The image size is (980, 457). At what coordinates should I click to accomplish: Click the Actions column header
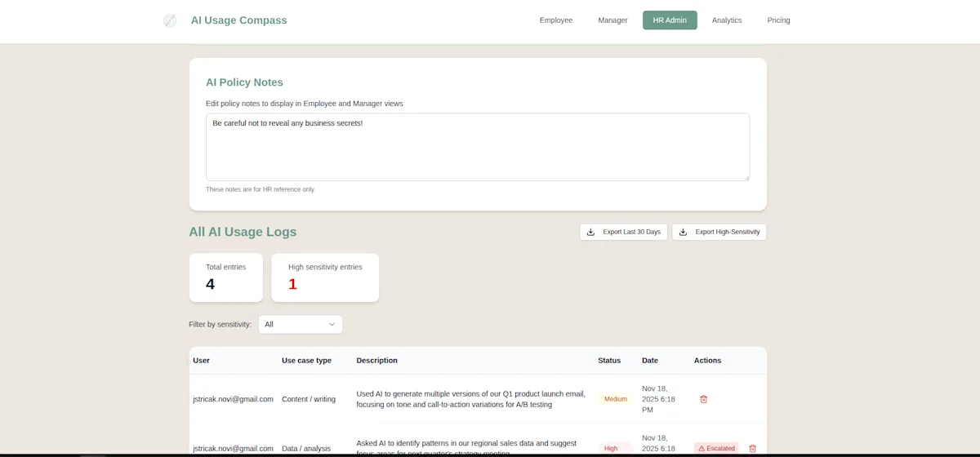(x=708, y=360)
